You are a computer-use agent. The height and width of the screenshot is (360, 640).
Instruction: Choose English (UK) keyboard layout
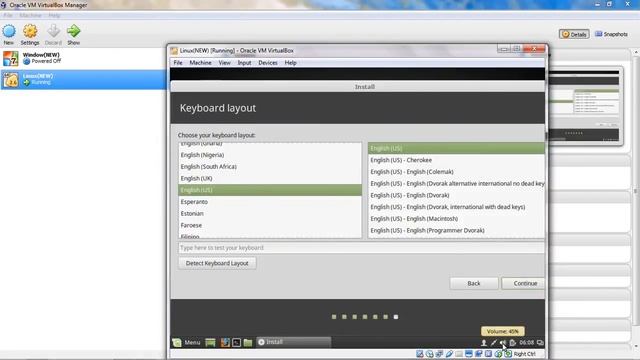click(270, 178)
